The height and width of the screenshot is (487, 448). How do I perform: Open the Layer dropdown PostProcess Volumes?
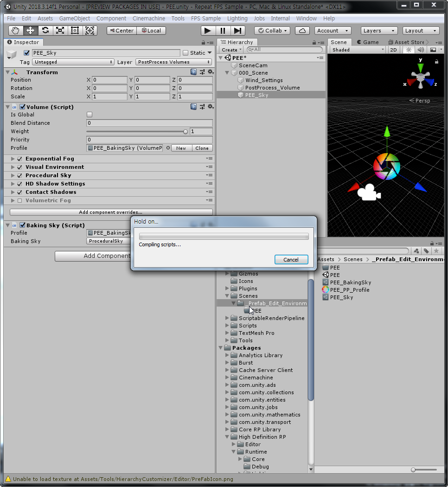173,62
